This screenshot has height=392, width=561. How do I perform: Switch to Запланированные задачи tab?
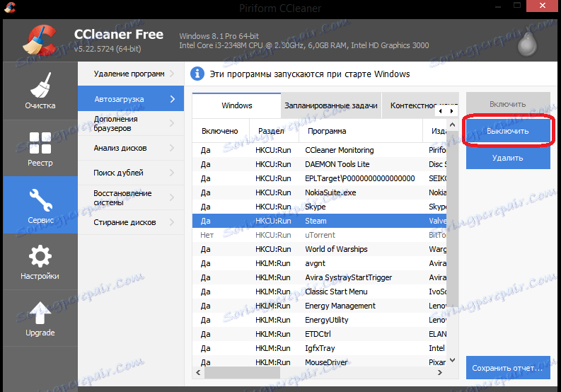coord(331,105)
